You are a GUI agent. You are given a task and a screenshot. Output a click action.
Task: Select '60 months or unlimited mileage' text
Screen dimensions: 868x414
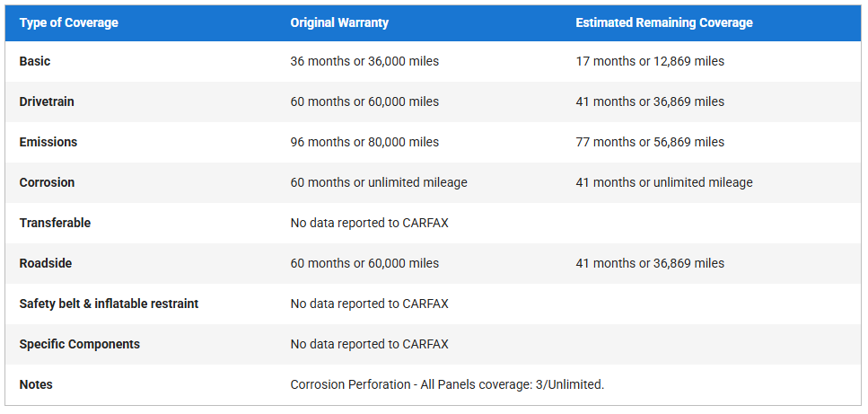point(379,182)
